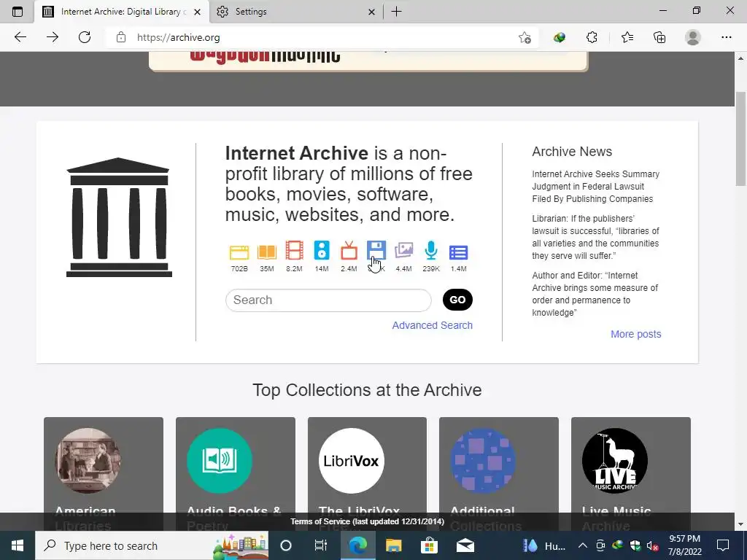Viewport: 747px width, 560px height.
Task: Open Edge Settings and more menu
Action: [x=726, y=37]
